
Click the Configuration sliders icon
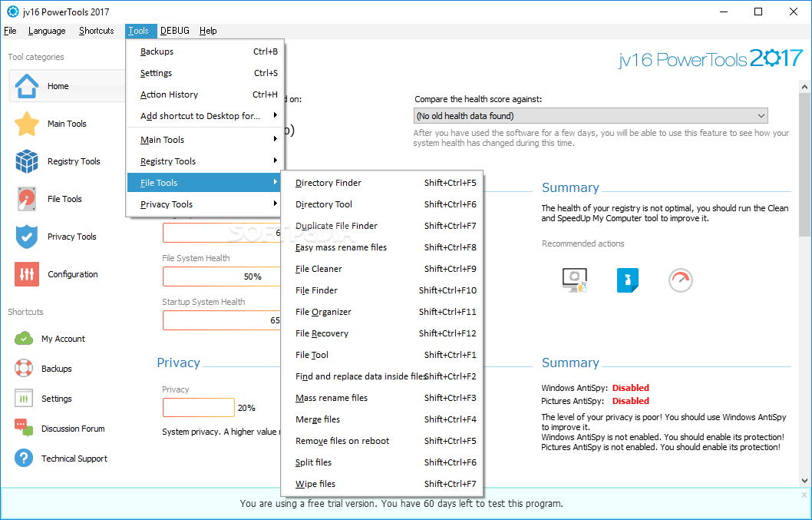pos(26,274)
